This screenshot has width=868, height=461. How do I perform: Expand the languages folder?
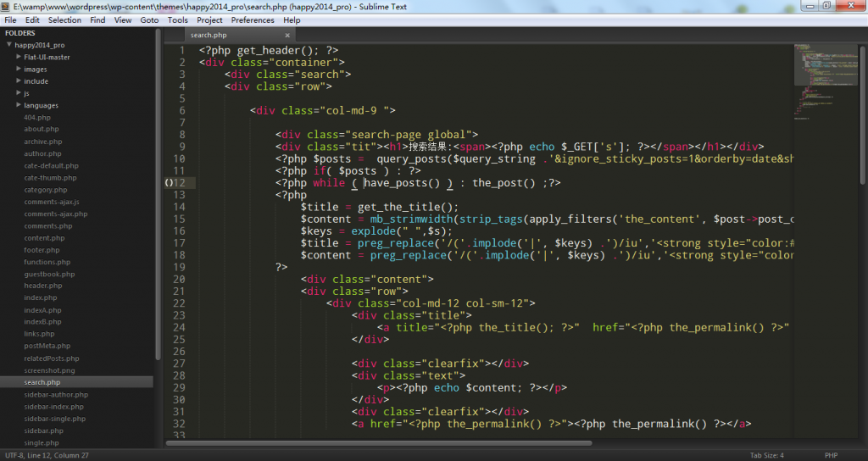point(19,104)
